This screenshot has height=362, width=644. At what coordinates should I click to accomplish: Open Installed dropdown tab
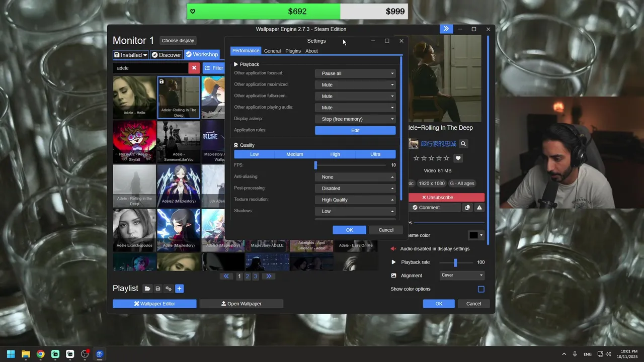pyautogui.click(x=130, y=55)
